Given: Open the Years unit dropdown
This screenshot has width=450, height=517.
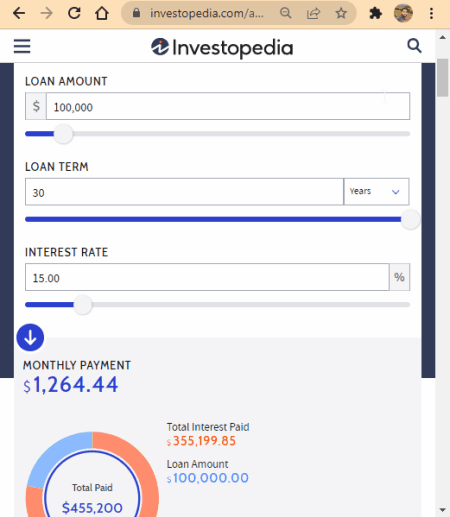Looking at the screenshot, I should tap(376, 192).
